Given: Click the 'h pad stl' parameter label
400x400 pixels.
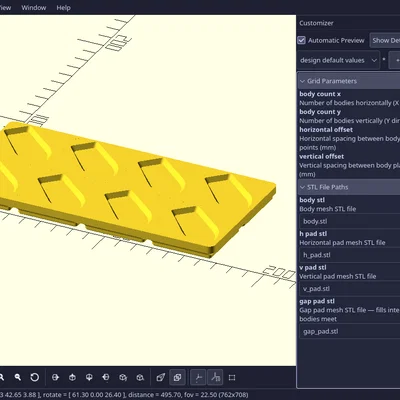Looking at the screenshot, I should 313,234.
